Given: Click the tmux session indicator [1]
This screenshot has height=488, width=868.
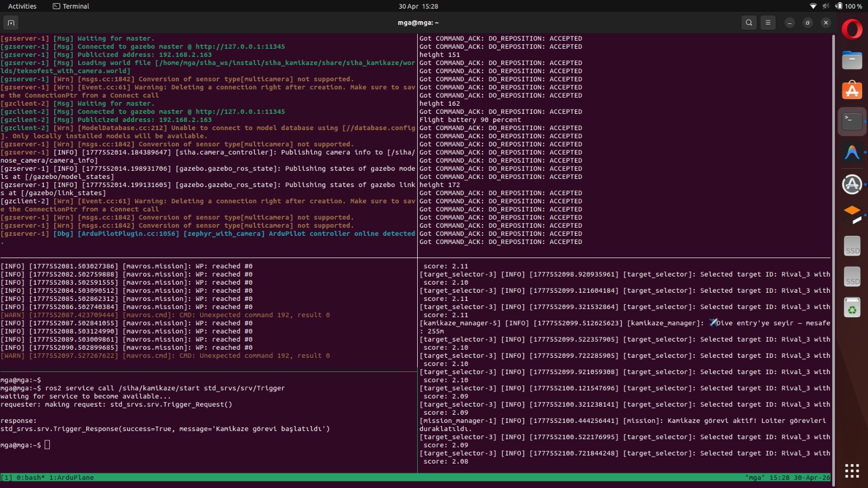Looking at the screenshot, I should (x=7, y=478).
